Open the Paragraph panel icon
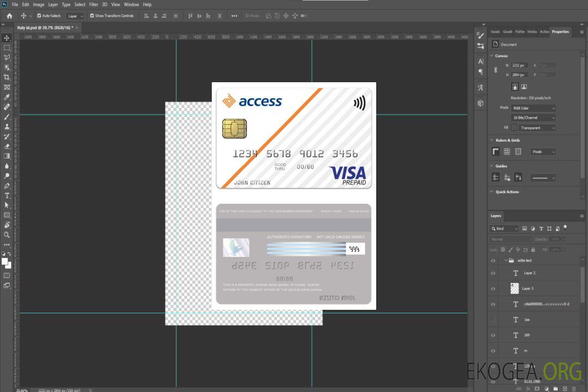 pos(481,72)
